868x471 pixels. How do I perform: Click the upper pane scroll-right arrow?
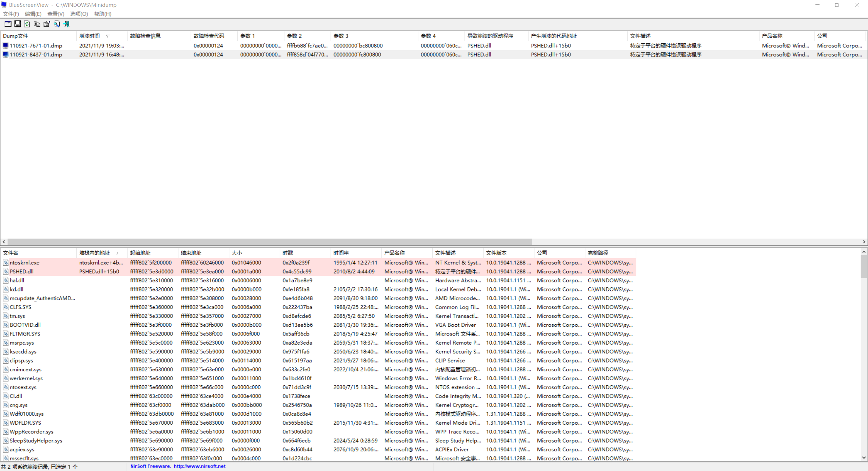point(864,242)
